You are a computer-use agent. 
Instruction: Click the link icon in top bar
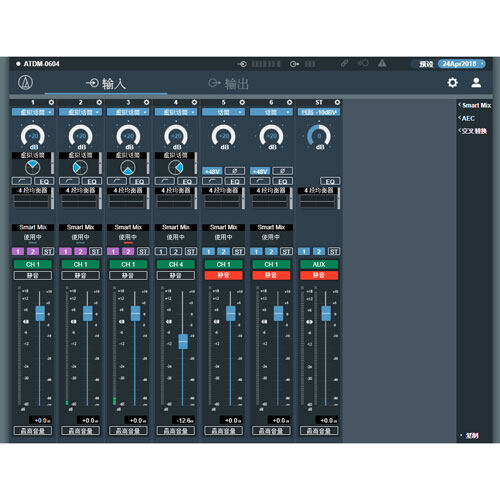point(345,63)
